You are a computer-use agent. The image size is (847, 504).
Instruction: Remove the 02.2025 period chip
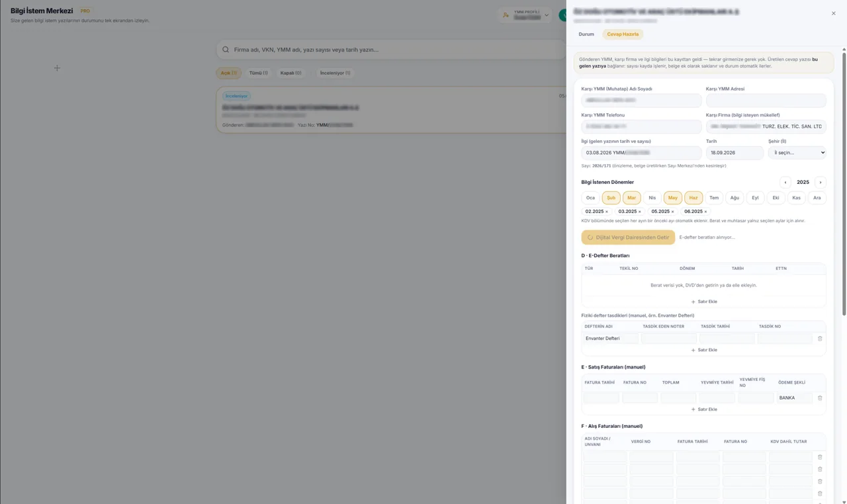607,212
